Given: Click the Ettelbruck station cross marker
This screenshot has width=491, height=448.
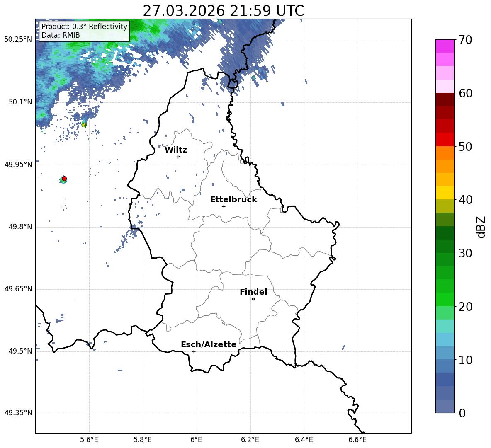Looking at the screenshot, I should (x=224, y=206).
